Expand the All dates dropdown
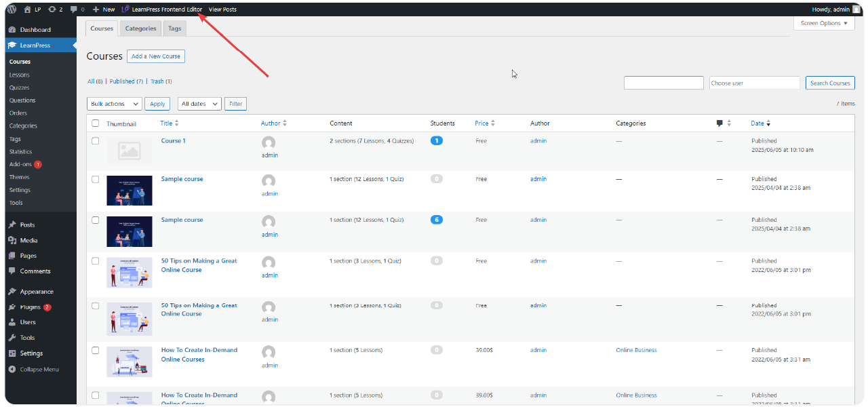The width and height of the screenshot is (868, 407). click(199, 104)
